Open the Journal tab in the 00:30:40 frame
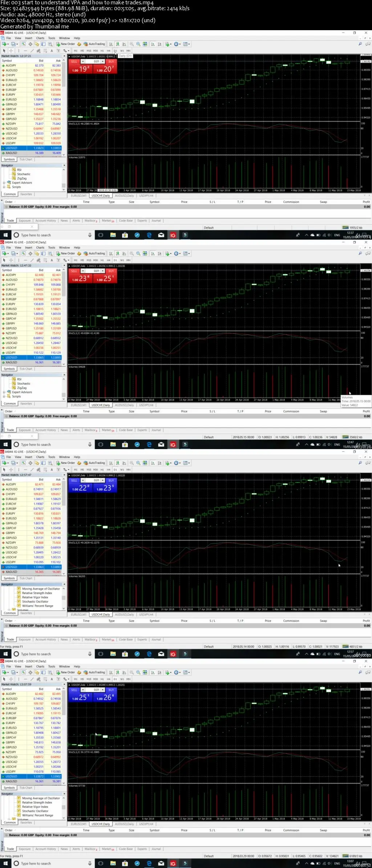 click(x=156, y=640)
